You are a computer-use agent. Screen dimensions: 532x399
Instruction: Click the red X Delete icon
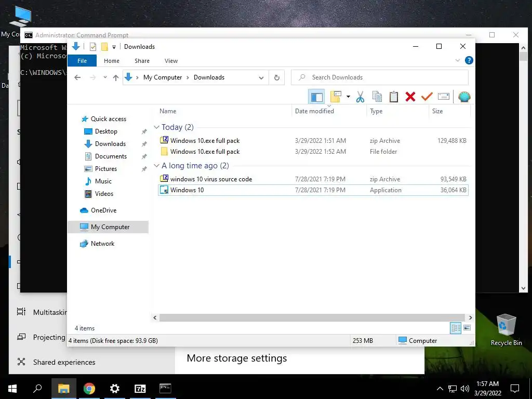(410, 97)
